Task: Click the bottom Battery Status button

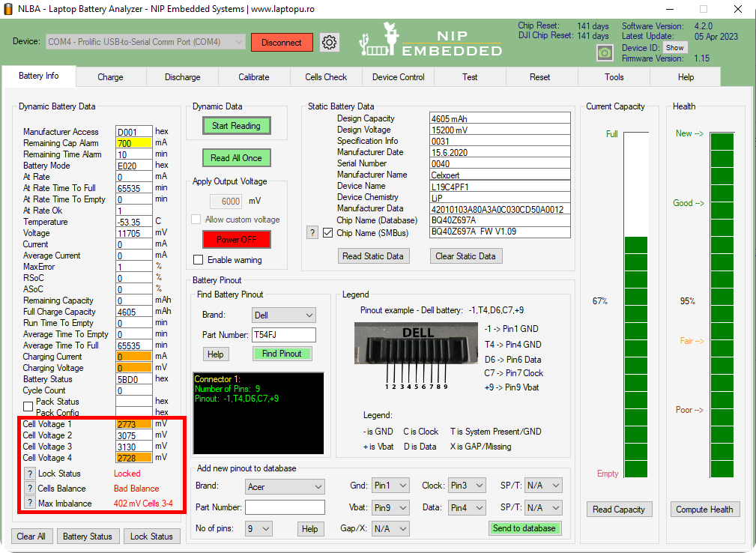Action: (x=87, y=536)
